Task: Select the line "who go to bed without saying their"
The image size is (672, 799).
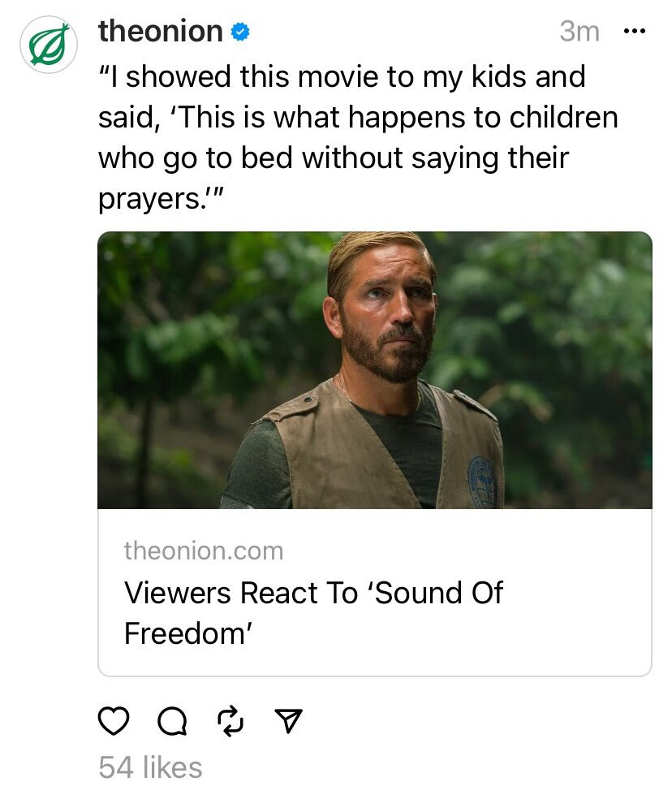Action: click(334, 157)
